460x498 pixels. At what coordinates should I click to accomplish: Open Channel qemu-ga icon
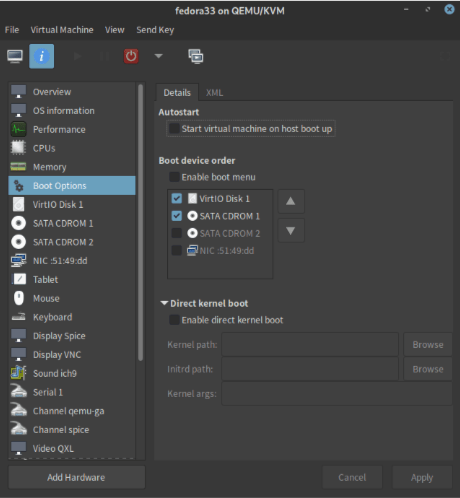click(x=19, y=410)
